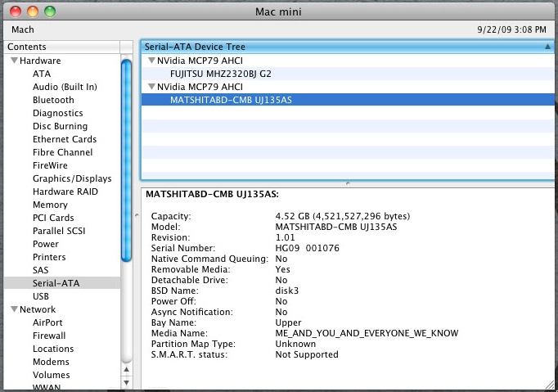This screenshot has width=558, height=392.
Task: Click the green zoom window button
Action: 50,11
